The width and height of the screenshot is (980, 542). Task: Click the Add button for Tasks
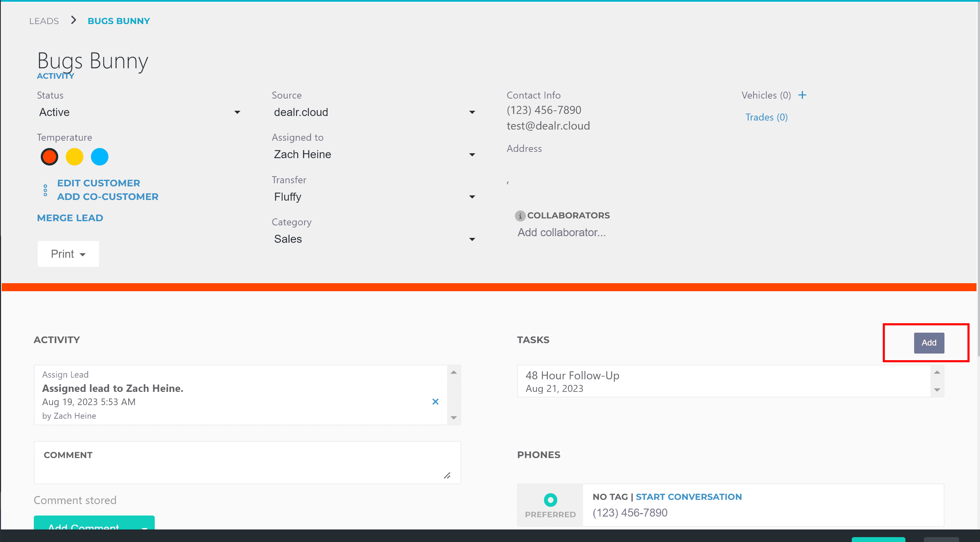coord(929,343)
